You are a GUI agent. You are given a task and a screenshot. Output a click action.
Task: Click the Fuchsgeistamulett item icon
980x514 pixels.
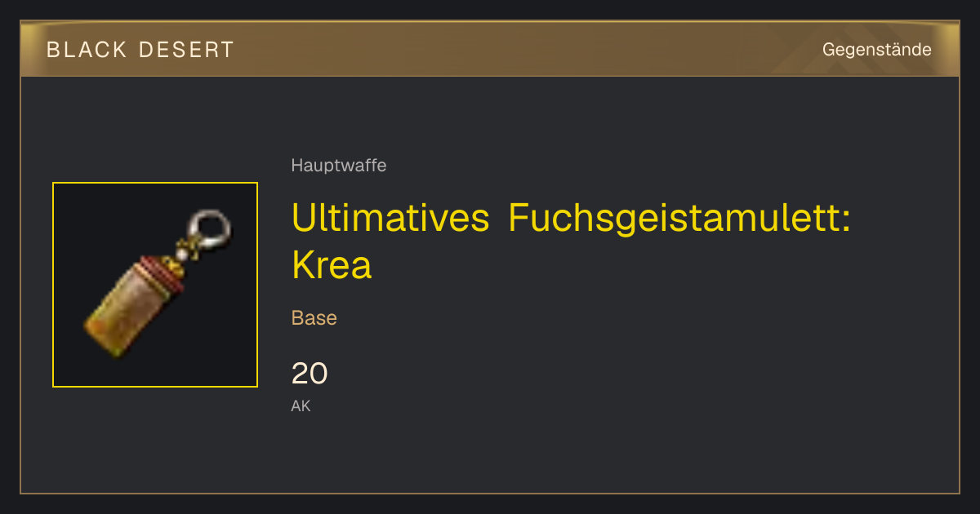155,285
